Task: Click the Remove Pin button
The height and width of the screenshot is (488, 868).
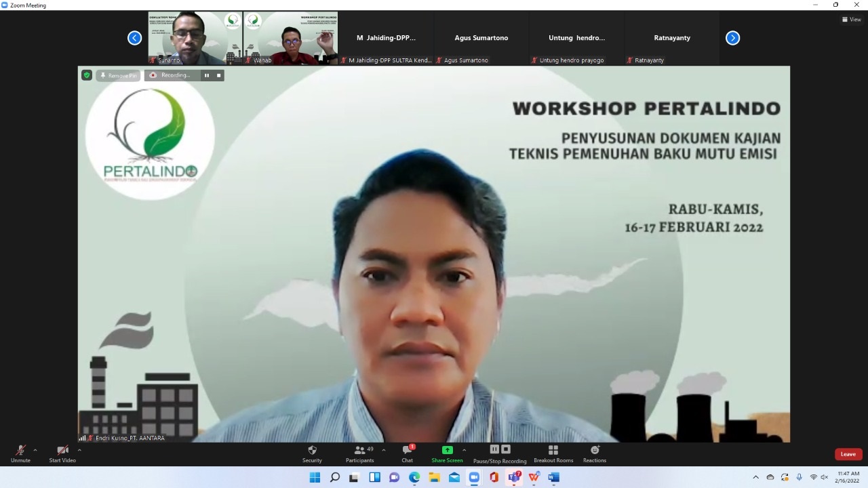Action: pos(118,75)
